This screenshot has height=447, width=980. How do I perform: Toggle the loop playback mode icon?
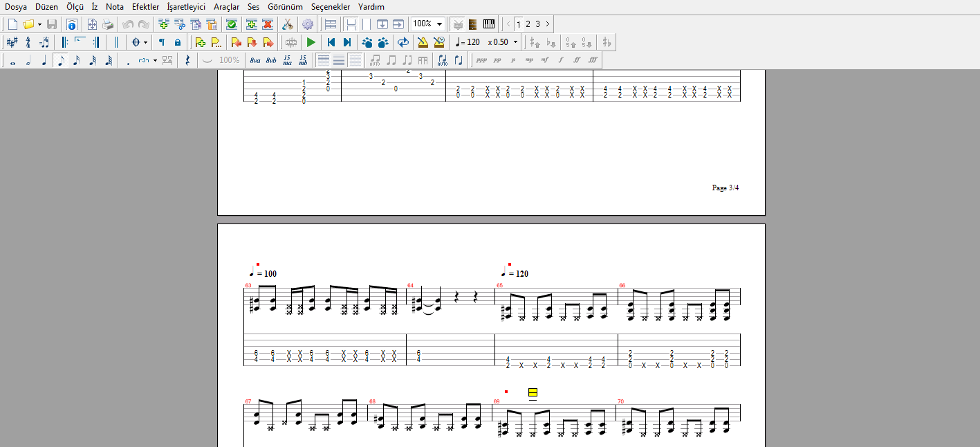click(403, 42)
